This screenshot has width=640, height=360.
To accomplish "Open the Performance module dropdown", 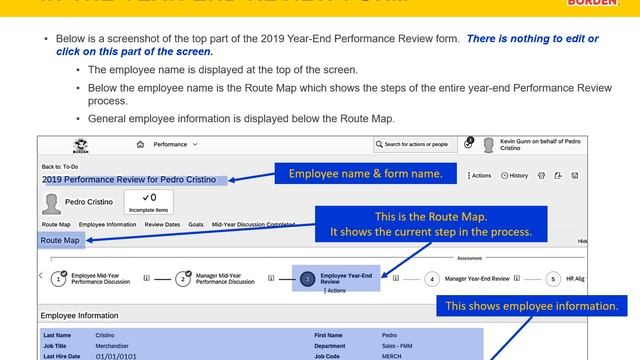I will click(x=176, y=144).
